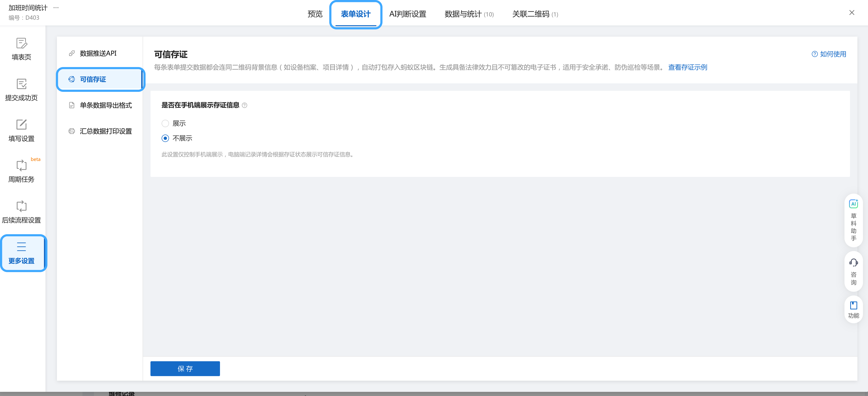Viewport: 868px width, 396px height.
Task: Click the question mark icon by 如何使用
Action: [814, 54]
